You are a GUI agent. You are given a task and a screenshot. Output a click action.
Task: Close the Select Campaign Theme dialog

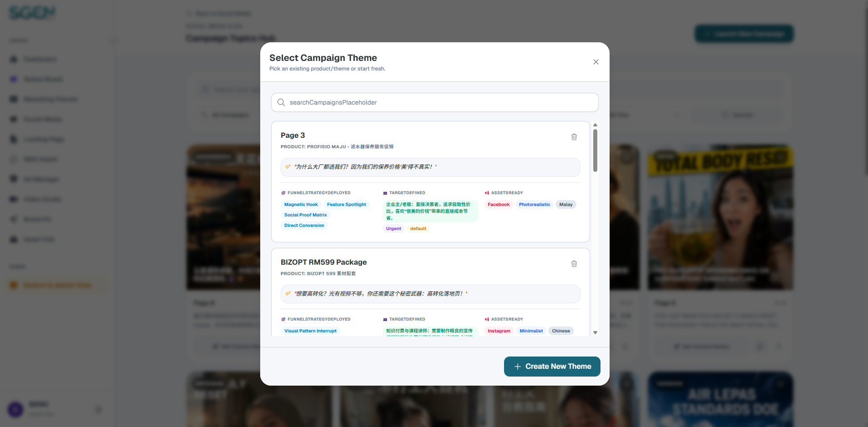coord(596,62)
